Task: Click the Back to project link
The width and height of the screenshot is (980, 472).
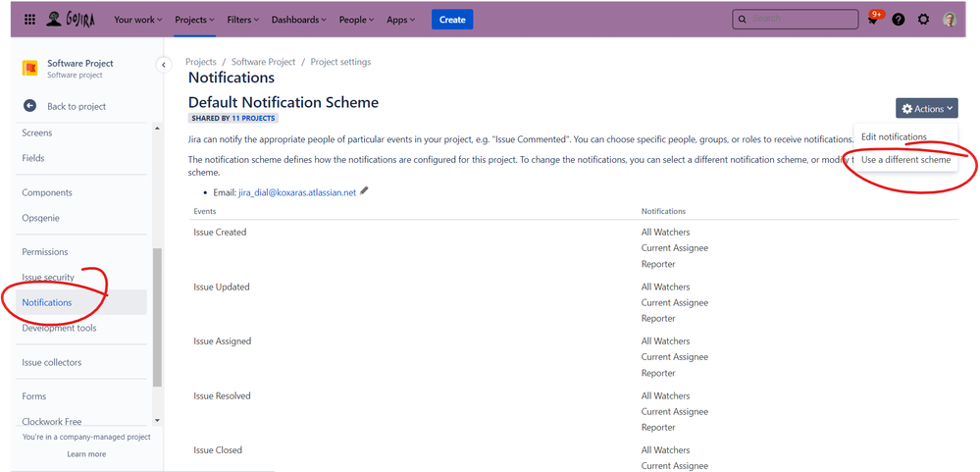Action: (x=77, y=106)
